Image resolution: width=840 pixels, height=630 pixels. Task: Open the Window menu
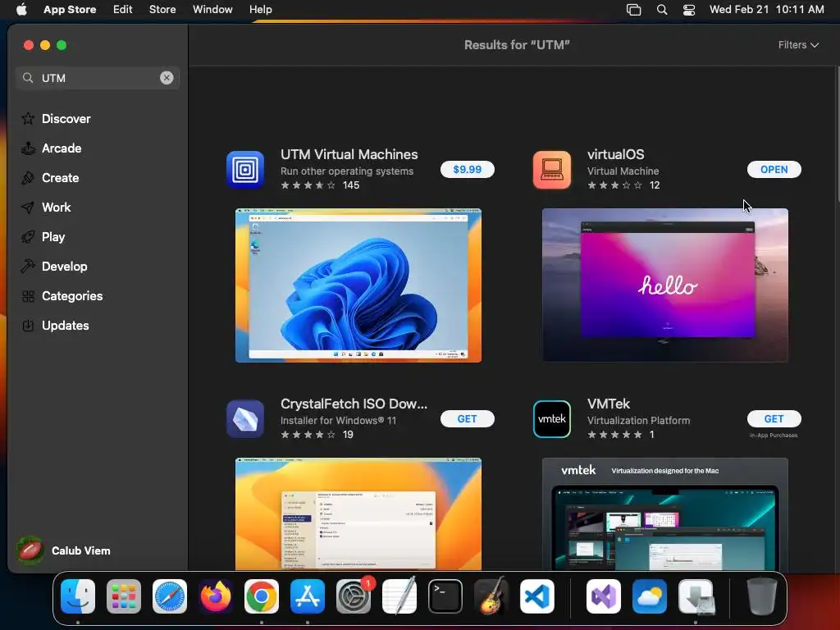pos(212,9)
